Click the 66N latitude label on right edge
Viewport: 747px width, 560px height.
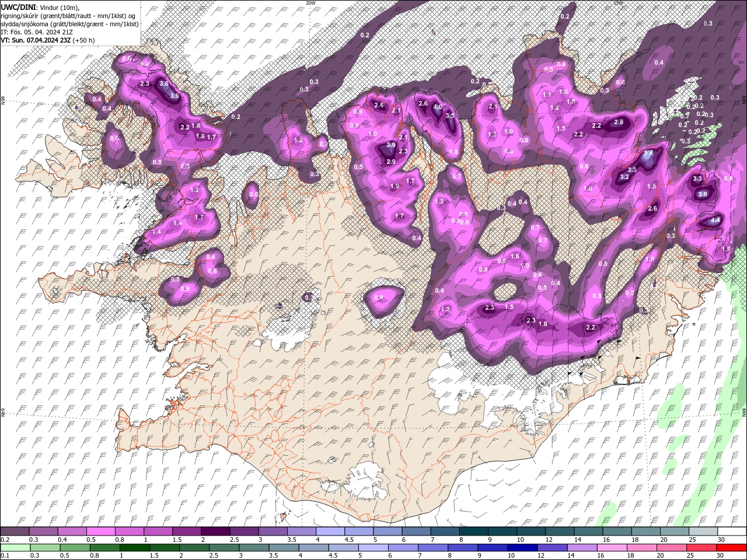click(744, 100)
